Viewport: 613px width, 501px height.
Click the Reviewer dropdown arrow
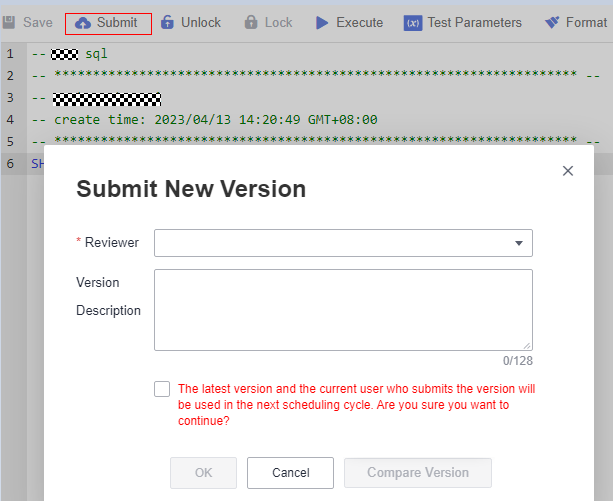[x=519, y=243]
